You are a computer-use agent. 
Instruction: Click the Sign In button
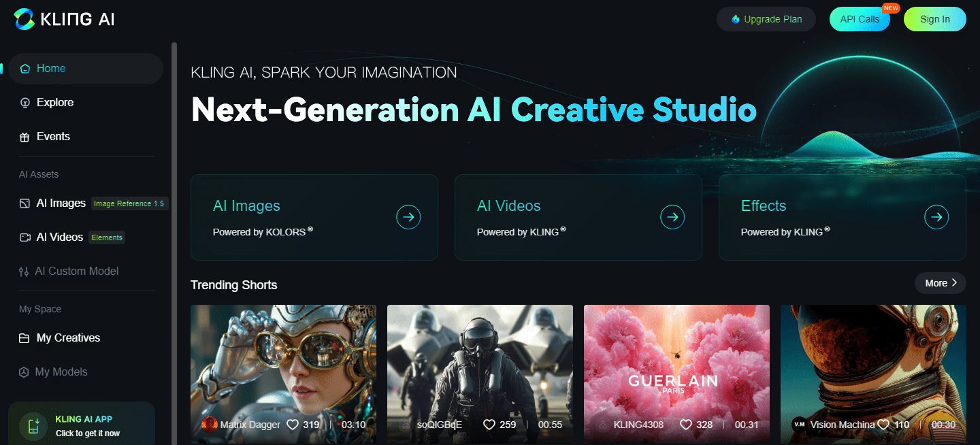(x=935, y=19)
